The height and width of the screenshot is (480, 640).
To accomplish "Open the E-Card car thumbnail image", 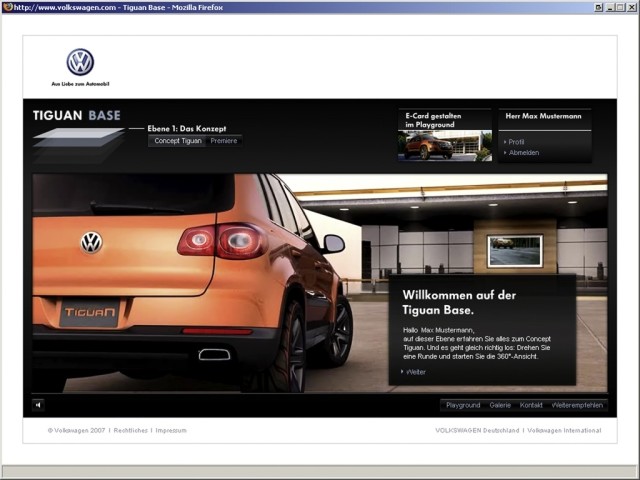I will [x=445, y=146].
